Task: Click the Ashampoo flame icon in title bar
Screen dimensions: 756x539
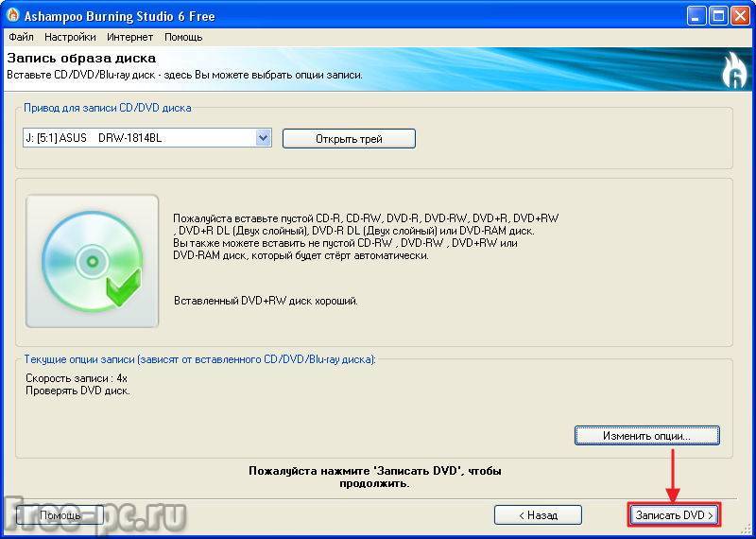Action: tap(13, 15)
